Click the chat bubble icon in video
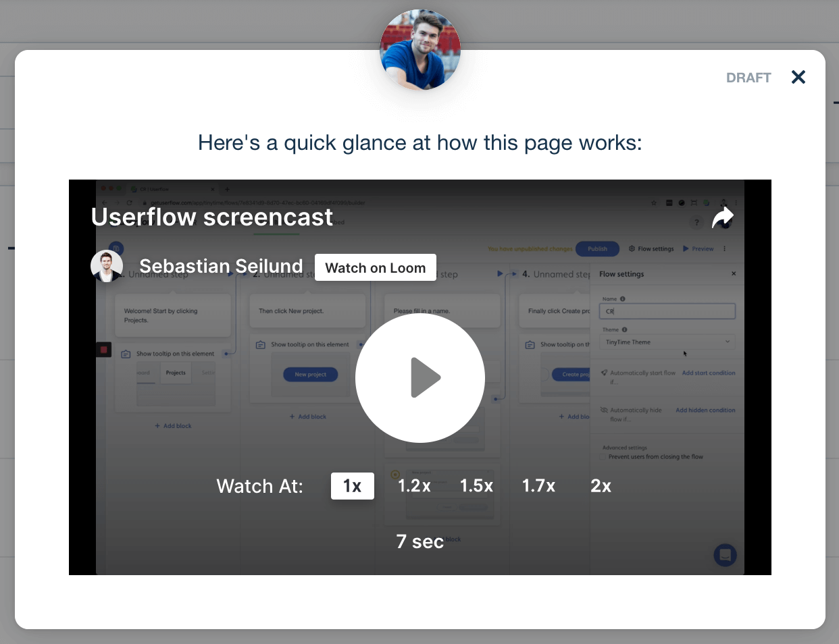The height and width of the screenshot is (644, 839). click(725, 555)
